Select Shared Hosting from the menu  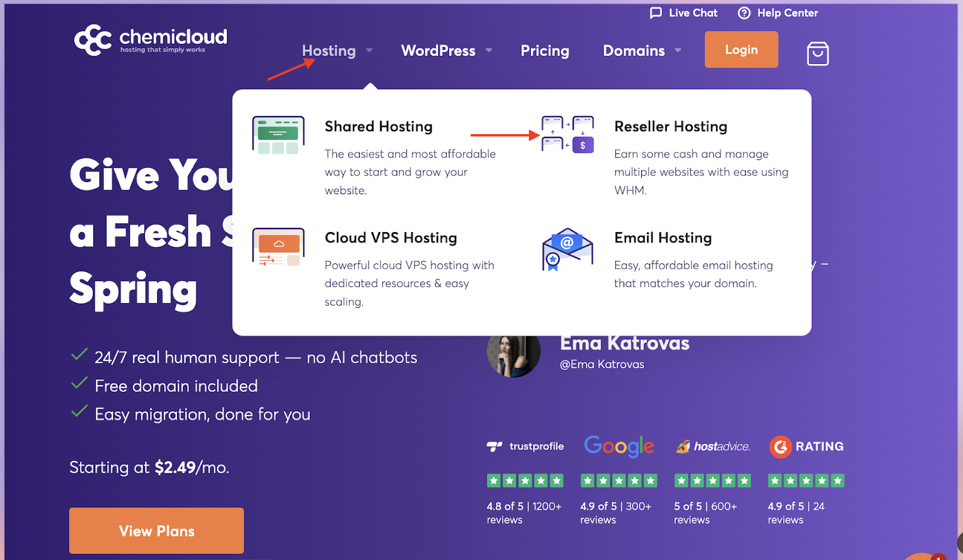(379, 126)
